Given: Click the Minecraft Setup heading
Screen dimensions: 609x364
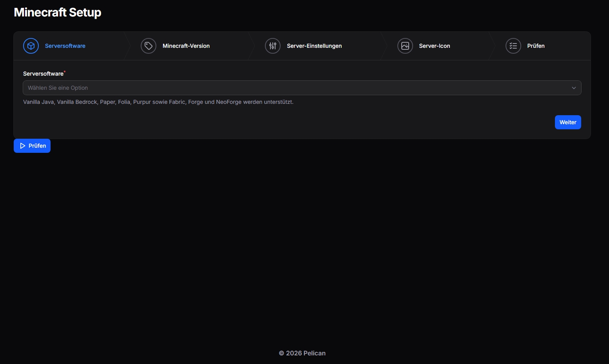Looking at the screenshot, I should click(58, 13).
